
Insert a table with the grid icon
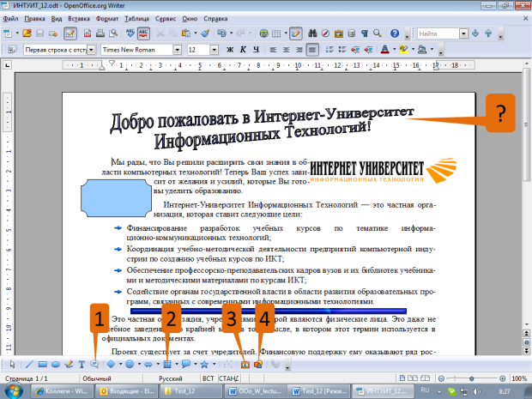tap(276, 33)
